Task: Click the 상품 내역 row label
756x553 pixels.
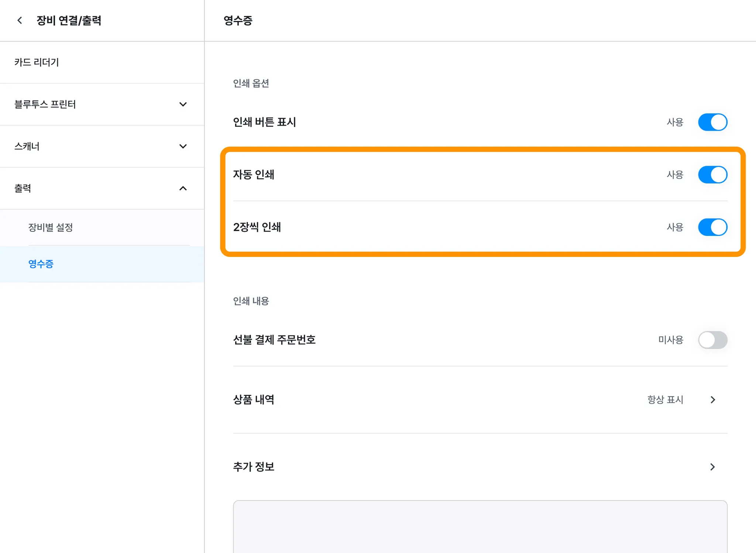Action: [254, 400]
